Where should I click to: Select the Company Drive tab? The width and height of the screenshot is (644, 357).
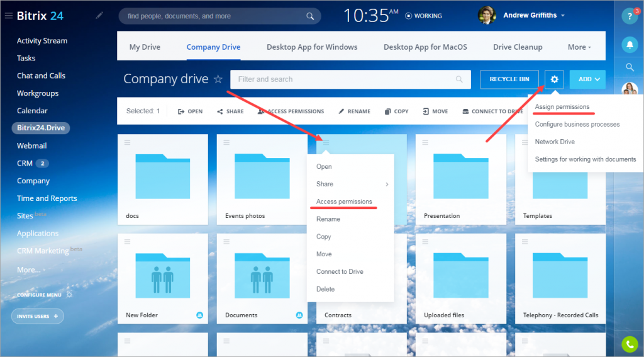pos(213,47)
